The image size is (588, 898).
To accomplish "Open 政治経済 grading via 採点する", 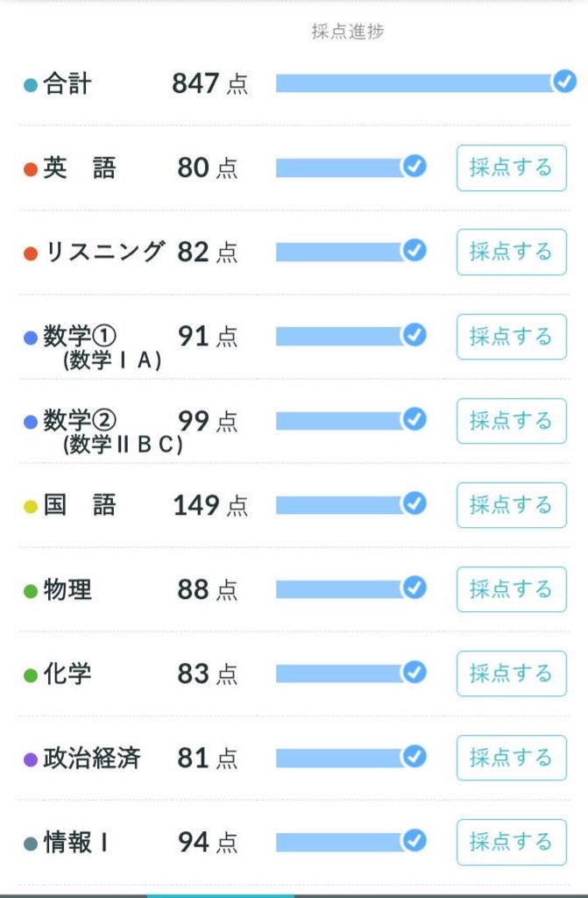I will pos(511,757).
